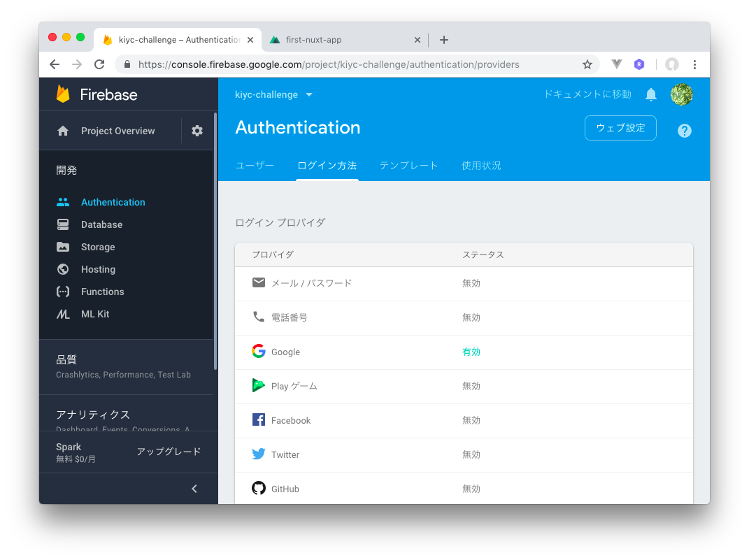
Task: Click the 無効 status for Twitter
Action: click(x=471, y=454)
